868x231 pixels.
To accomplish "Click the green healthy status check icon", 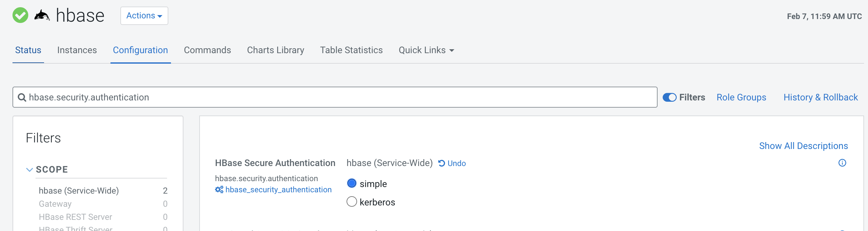I will 20,15.
